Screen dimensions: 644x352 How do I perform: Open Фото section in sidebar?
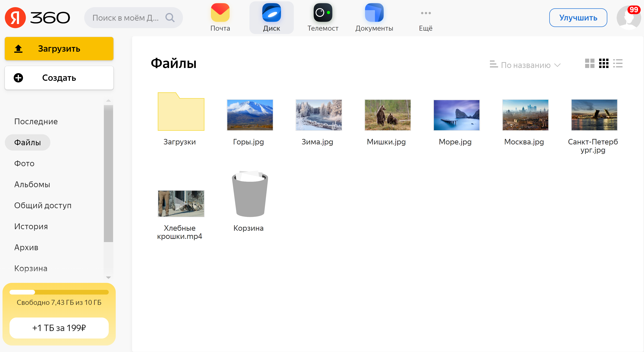click(x=24, y=163)
